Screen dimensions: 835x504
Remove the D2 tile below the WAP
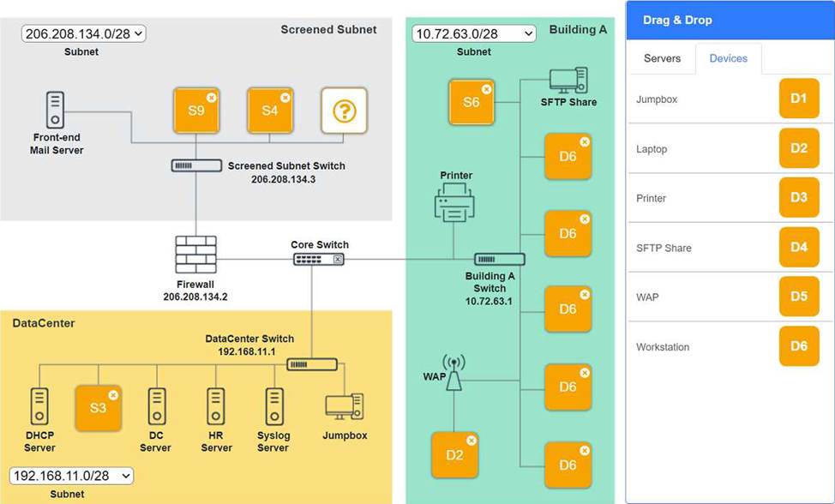472,441
